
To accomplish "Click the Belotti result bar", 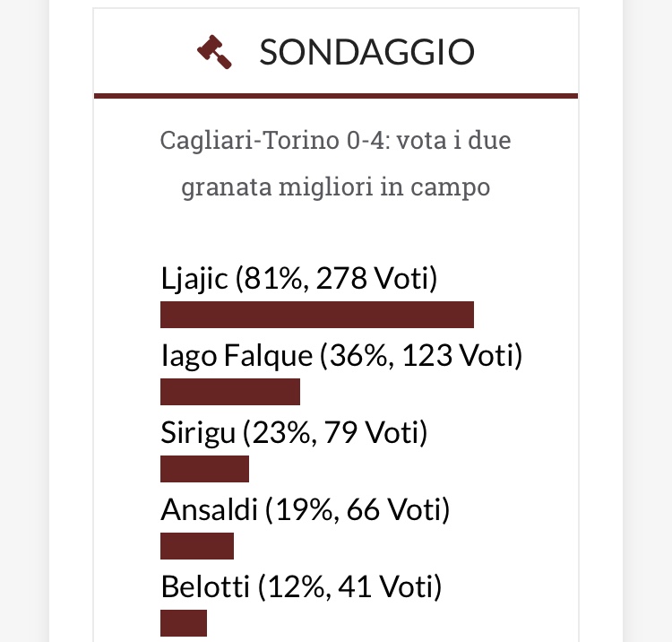I will 184,622.
